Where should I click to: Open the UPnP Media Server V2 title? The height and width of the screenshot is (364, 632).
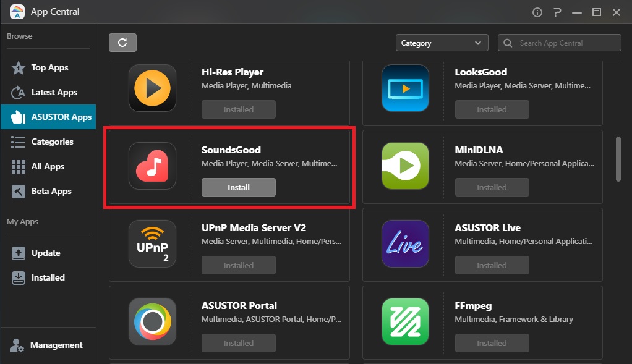254,227
